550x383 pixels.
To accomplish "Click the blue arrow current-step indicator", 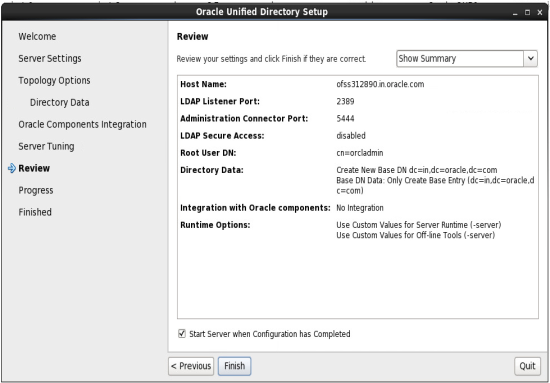I will pyautogui.click(x=12, y=168).
